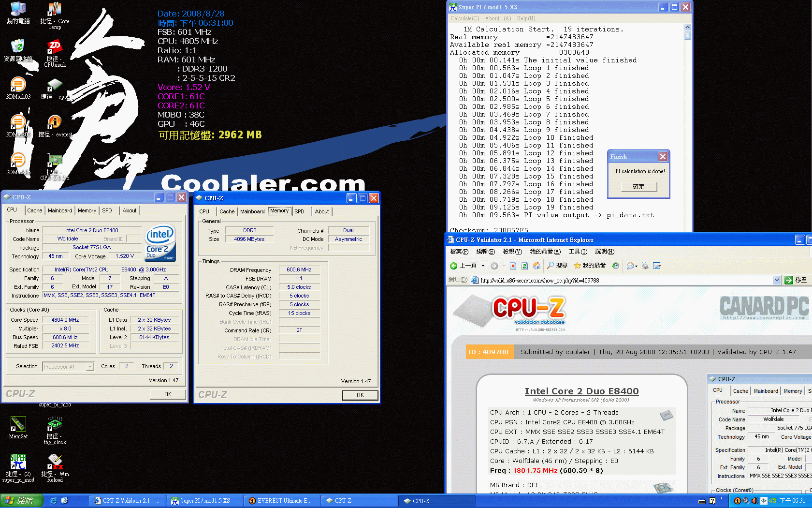Open SPD tab in the Memory CPU-Z window

(299, 211)
